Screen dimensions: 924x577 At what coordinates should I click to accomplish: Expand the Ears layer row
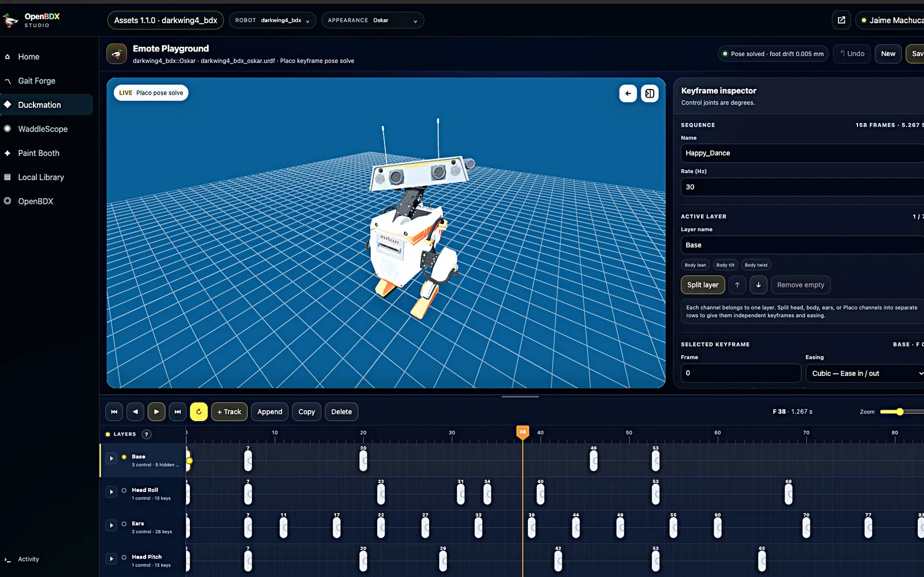pyautogui.click(x=111, y=526)
